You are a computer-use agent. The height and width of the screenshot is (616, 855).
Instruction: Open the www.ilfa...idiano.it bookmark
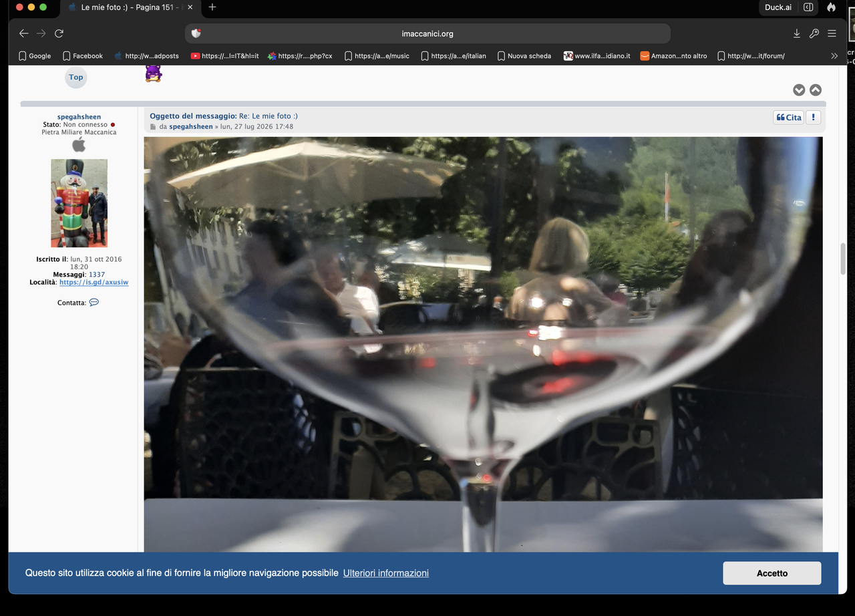[597, 56]
